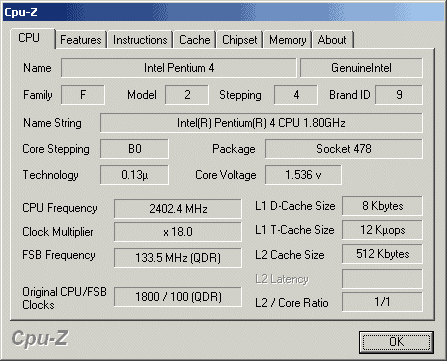The image size is (447, 361).
Task: Click the Technology value 0.13µ
Action: coord(134,175)
